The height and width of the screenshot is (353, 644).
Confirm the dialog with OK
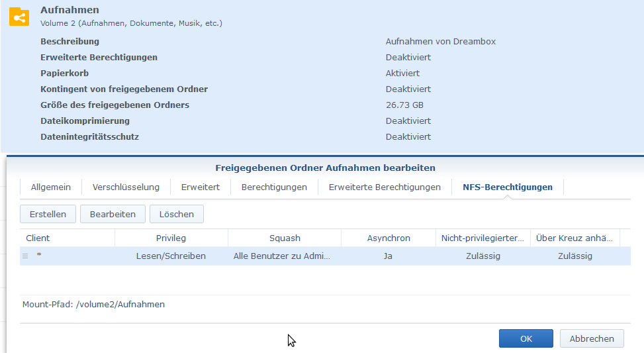(526, 338)
